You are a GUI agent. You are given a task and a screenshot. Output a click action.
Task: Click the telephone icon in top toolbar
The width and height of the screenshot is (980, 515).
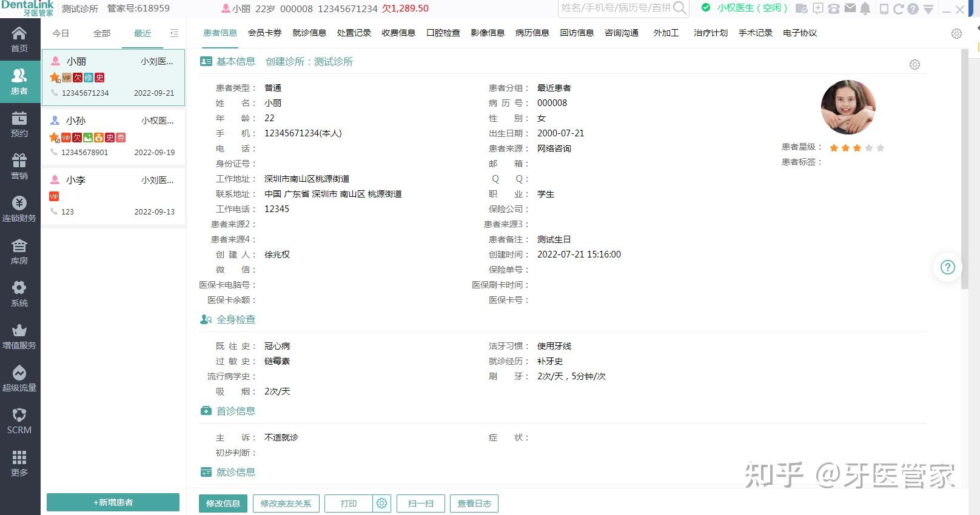[834, 8]
